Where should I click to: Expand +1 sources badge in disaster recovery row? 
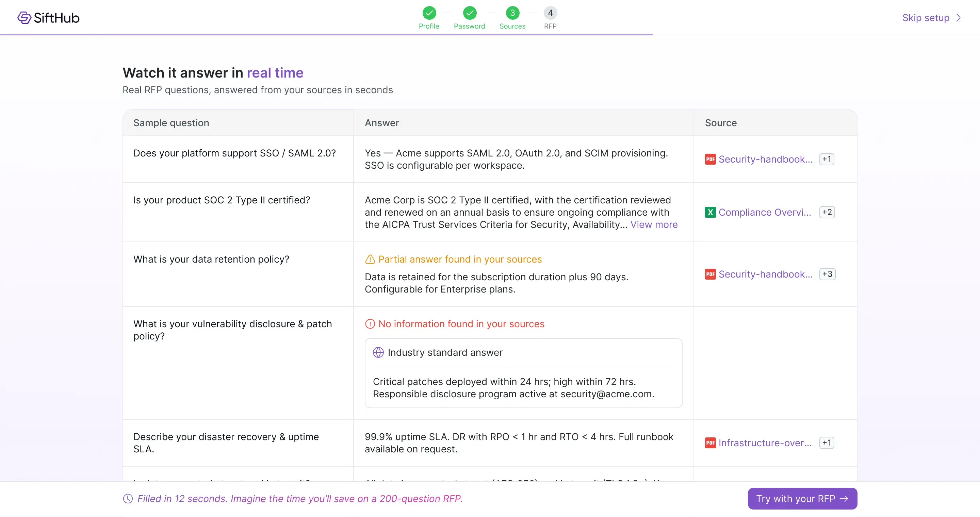click(x=827, y=443)
